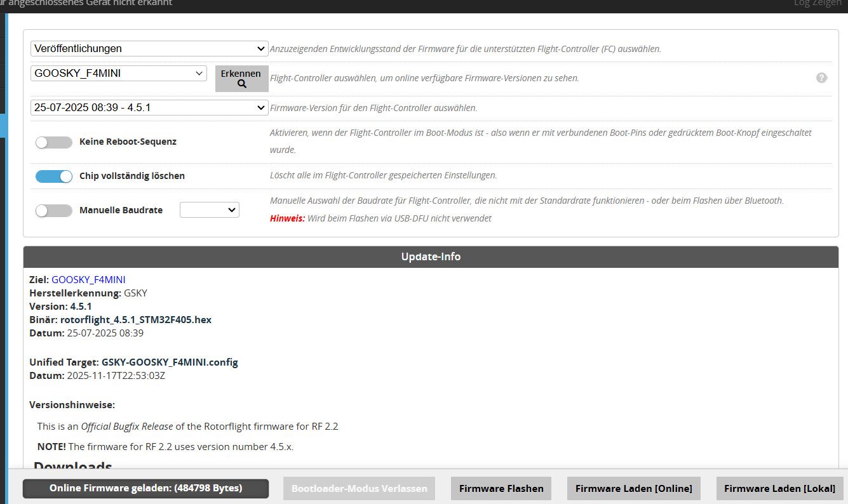Open the manual baud rate dropdown

(x=209, y=210)
